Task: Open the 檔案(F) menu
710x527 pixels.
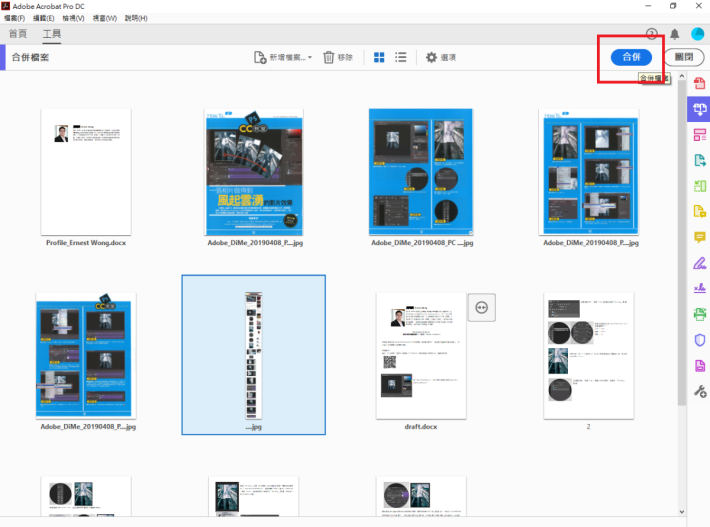Action: pyautogui.click(x=14, y=18)
